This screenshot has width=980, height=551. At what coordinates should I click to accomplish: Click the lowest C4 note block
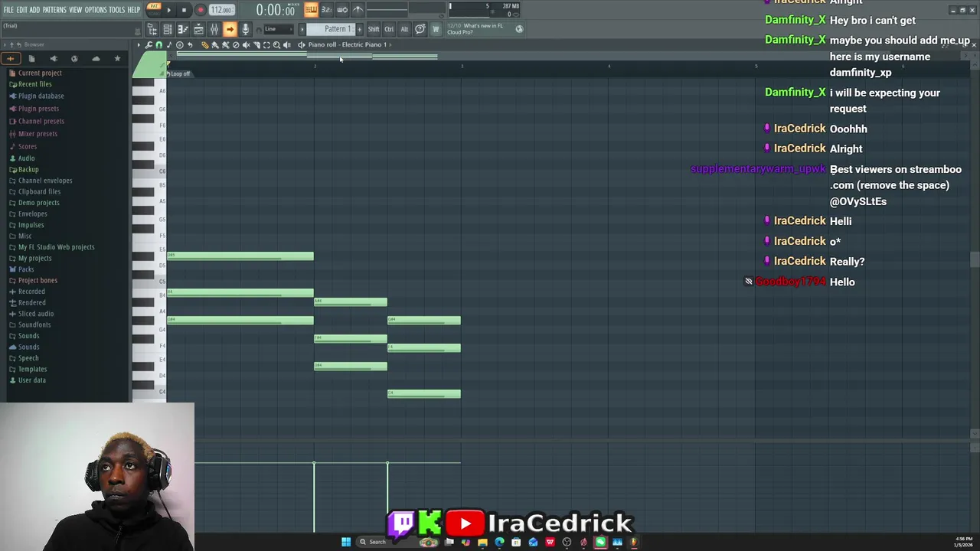coord(424,394)
